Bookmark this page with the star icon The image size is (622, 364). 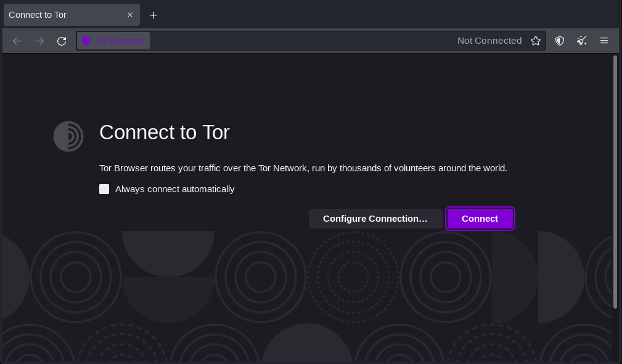536,41
